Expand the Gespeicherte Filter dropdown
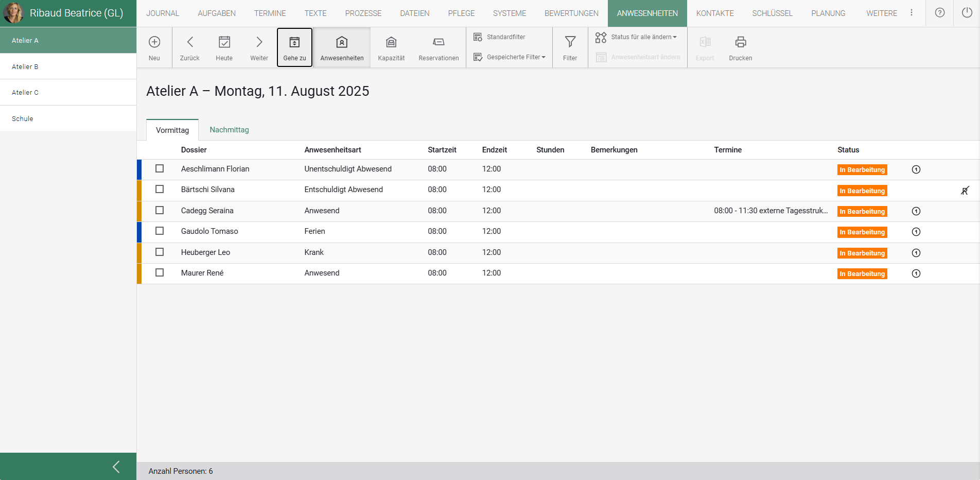 [515, 57]
